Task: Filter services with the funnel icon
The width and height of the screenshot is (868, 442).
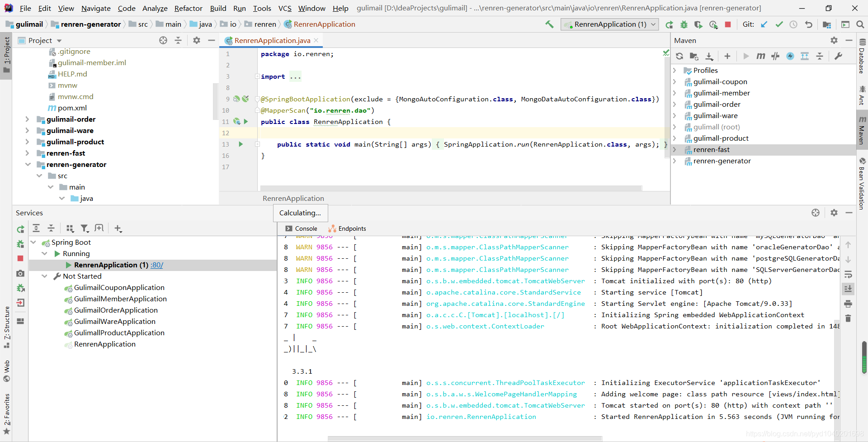Action: 85,228
